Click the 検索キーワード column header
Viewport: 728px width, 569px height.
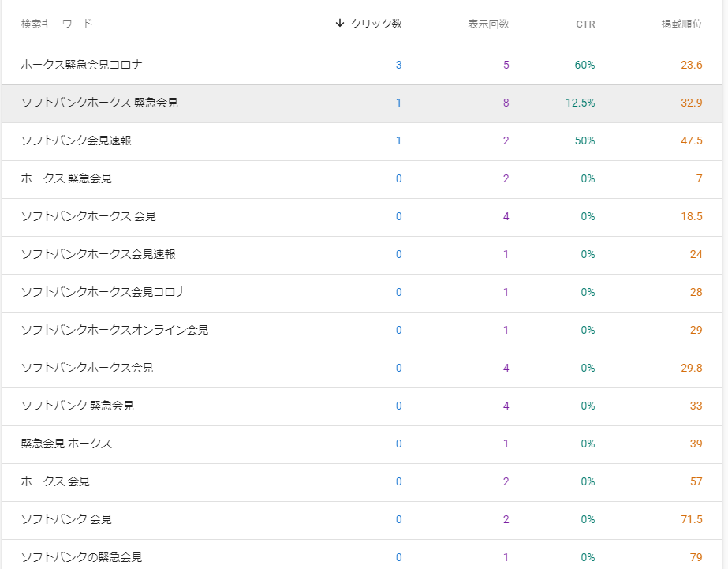pyautogui.click(x=57, y=24)
